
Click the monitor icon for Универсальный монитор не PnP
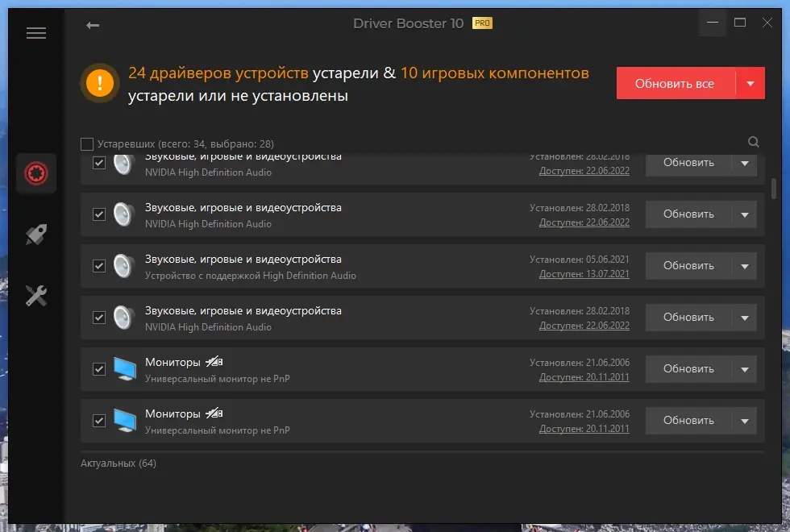point(125,368)
